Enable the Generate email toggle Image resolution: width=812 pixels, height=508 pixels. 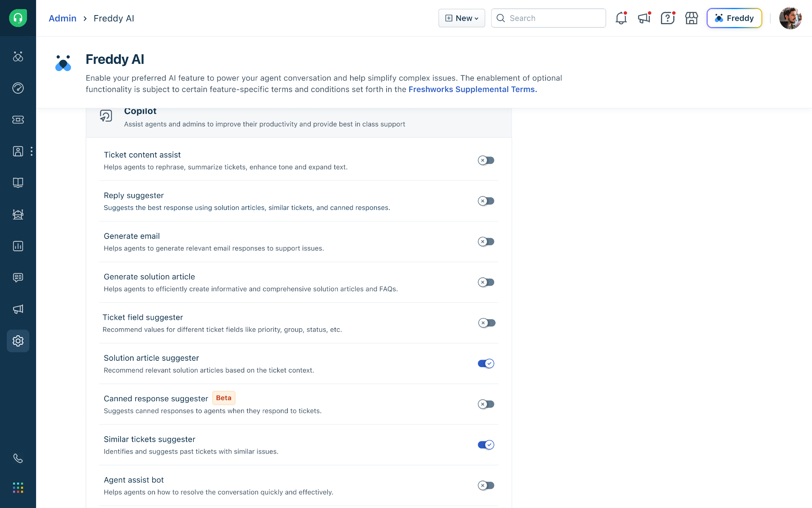tap(486, 242)
